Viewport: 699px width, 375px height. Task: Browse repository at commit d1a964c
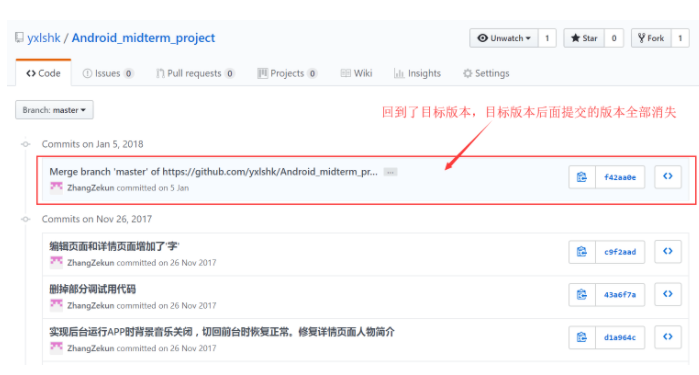(x=668, y=337)
